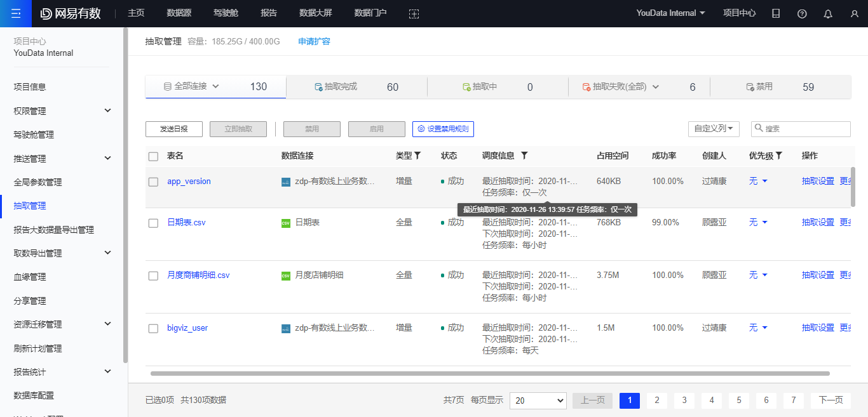Go to the 主页 tab

point(136,13)
